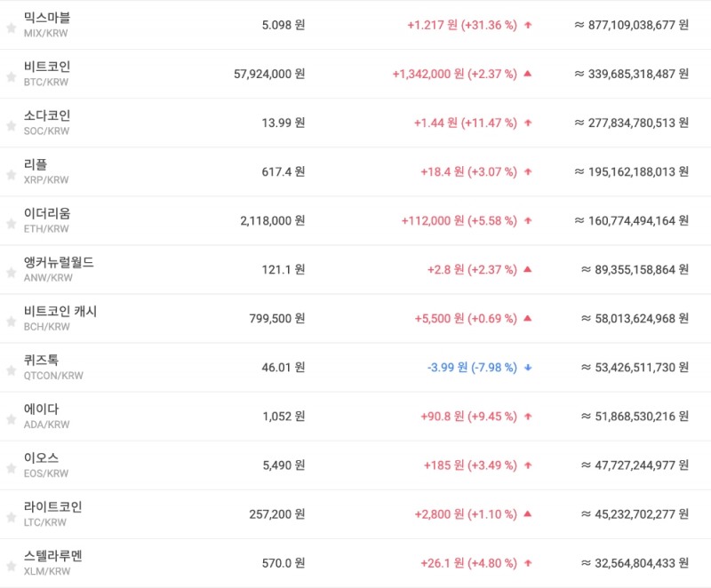Click the MIX/KRW ticker label

tap(46, 33)
